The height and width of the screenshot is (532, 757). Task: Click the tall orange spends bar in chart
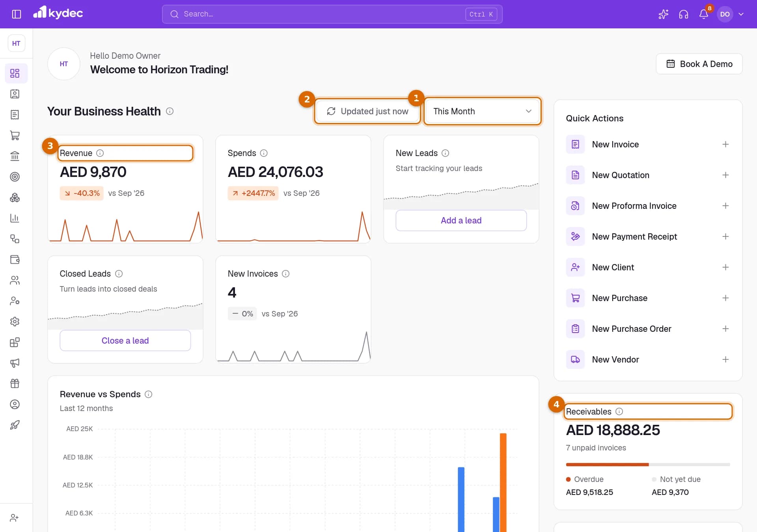pos(503,482)
